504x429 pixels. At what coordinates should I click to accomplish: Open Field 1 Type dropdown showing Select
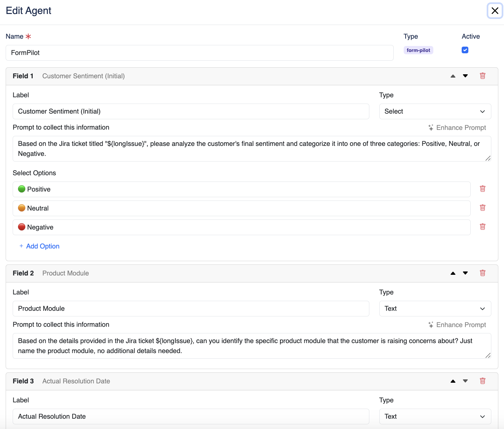(435, 111)
